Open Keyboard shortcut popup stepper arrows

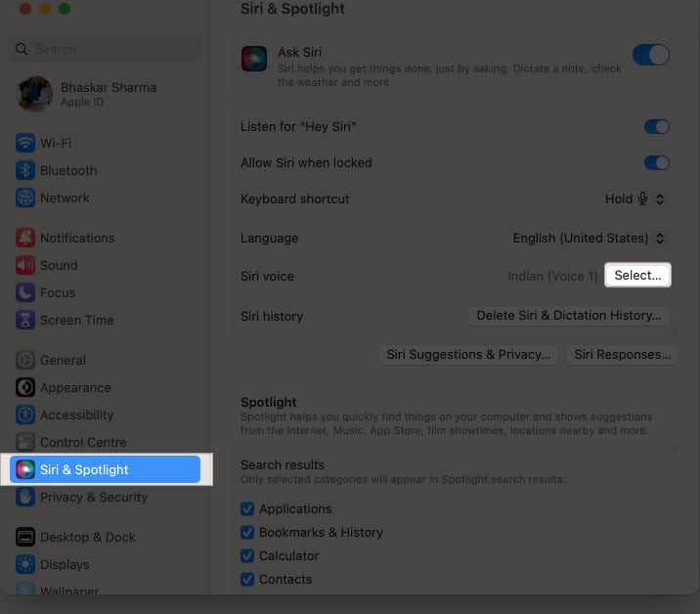(660, 198)
